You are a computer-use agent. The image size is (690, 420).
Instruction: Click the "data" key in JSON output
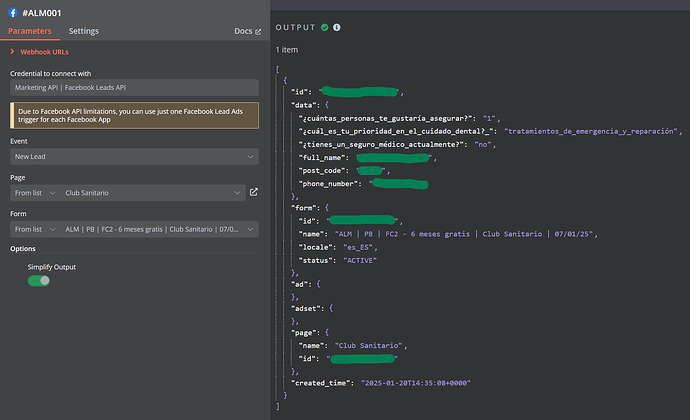[304, 105]
